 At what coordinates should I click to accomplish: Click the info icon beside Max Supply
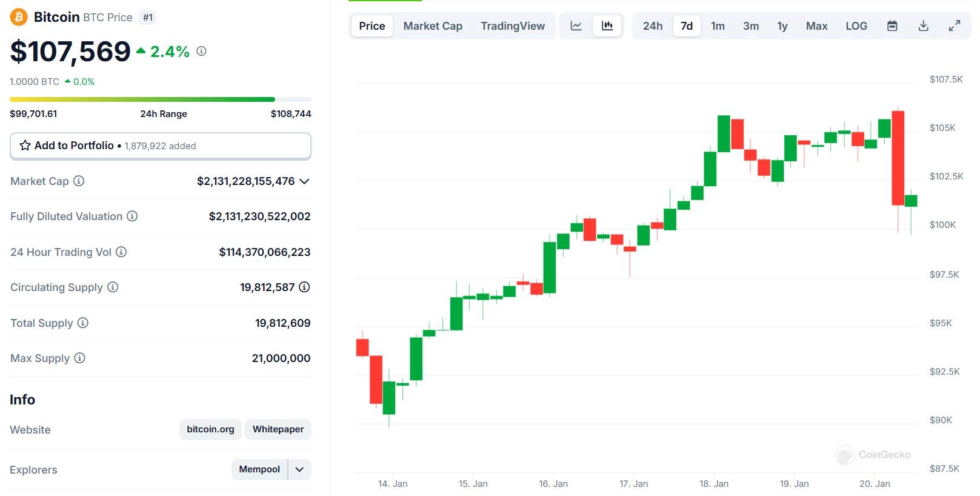point(79,358)
